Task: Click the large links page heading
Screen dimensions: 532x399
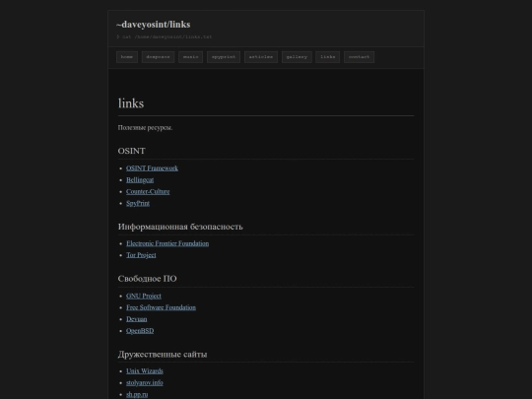Action: pyautogui.click(x=131, y=103)
